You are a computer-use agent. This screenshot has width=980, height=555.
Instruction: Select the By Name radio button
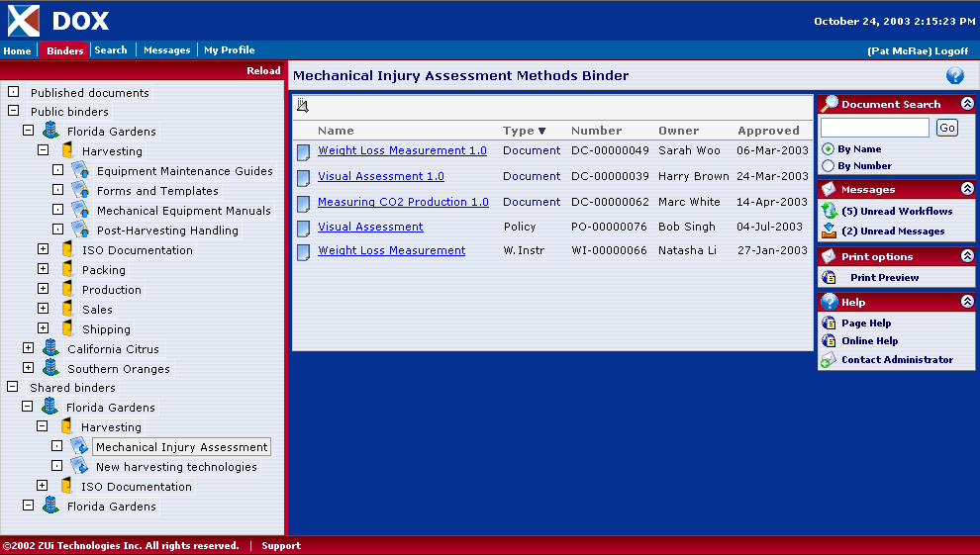829,149
